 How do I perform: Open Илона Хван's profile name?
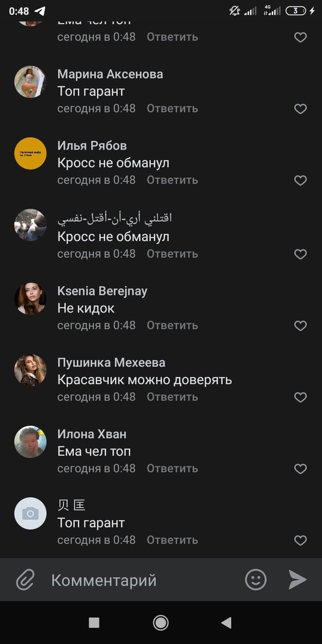tap(92, 434)
